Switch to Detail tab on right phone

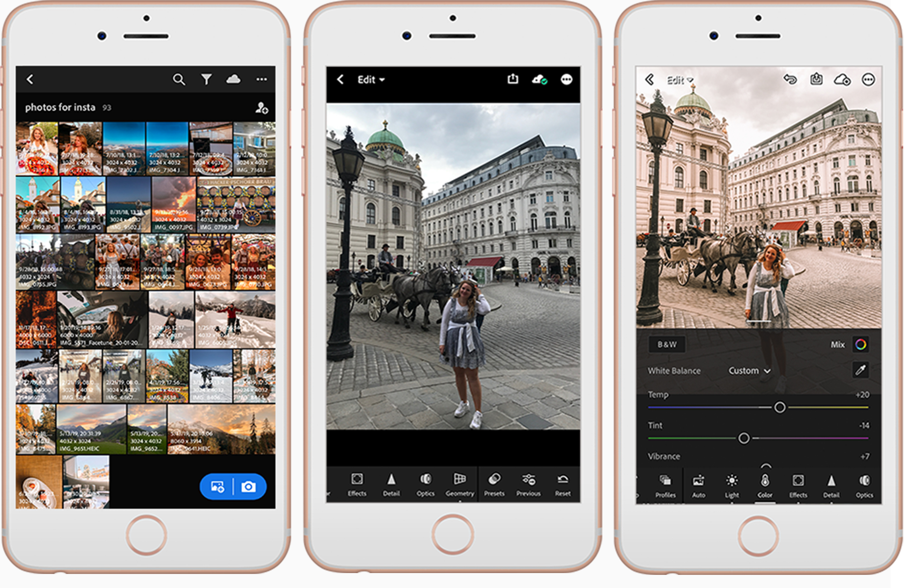[x=831, y=486]
